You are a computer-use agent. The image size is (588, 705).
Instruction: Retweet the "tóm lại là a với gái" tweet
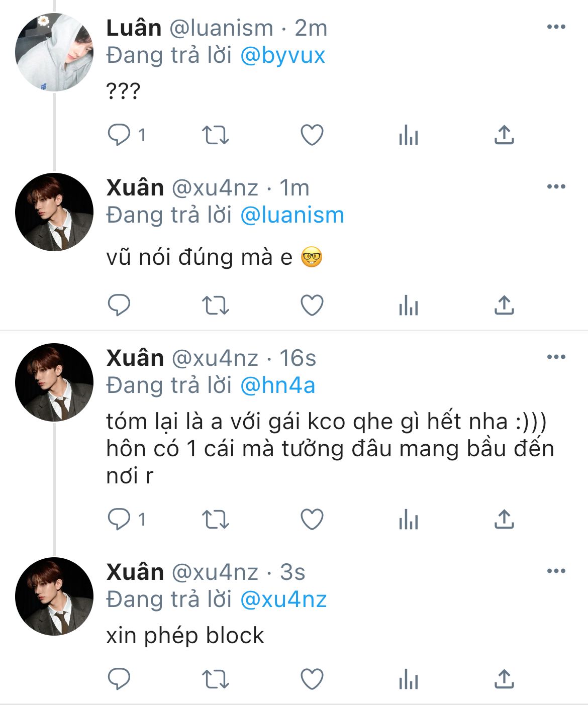(x=215, y=519)
